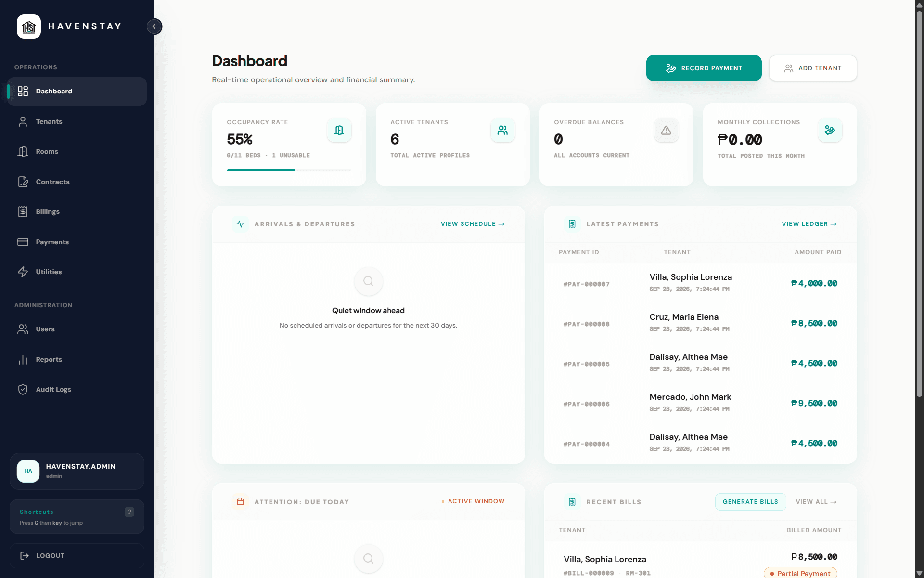Click the Billings receipt icon
Viewport: 924px width, 578px height.
(x=23, y=211)
